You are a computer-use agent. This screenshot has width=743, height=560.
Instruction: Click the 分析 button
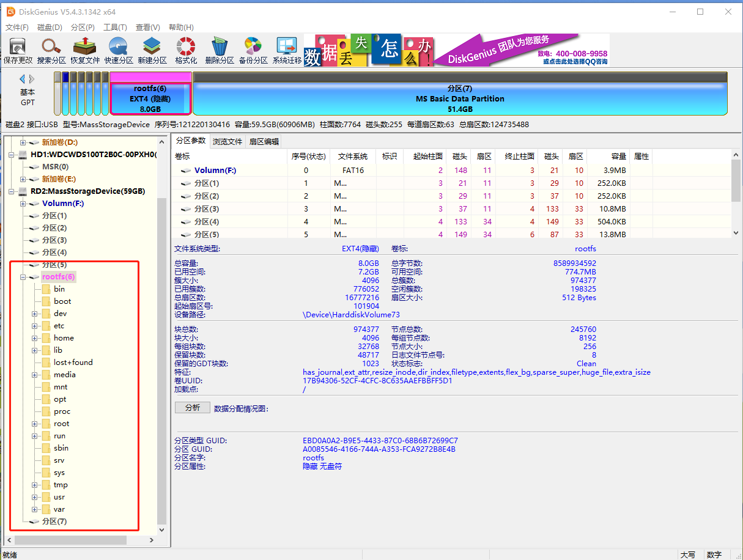point(193,408)
